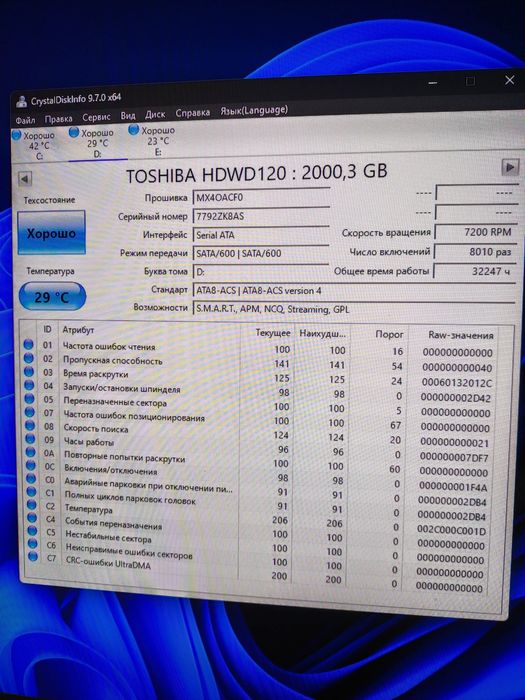This screenshot has height=700, width=525.
Task: Go to next disk with right arrow
Action: (x=510, y=167)
